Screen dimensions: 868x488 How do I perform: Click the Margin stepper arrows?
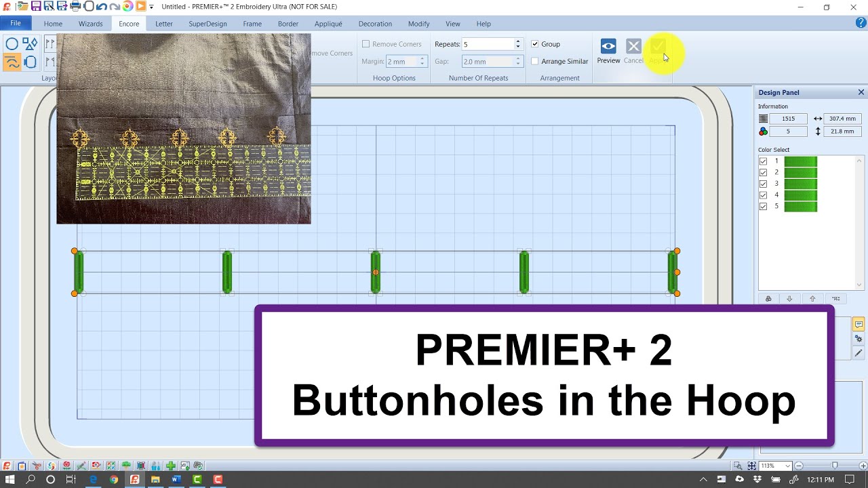[x=422, y=62]
